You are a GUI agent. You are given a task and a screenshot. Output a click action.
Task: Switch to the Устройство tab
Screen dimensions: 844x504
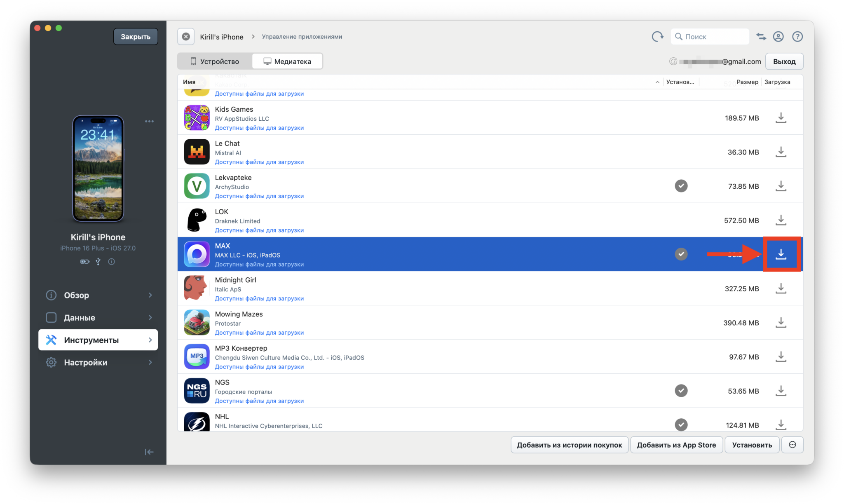(x=215, y=61)
